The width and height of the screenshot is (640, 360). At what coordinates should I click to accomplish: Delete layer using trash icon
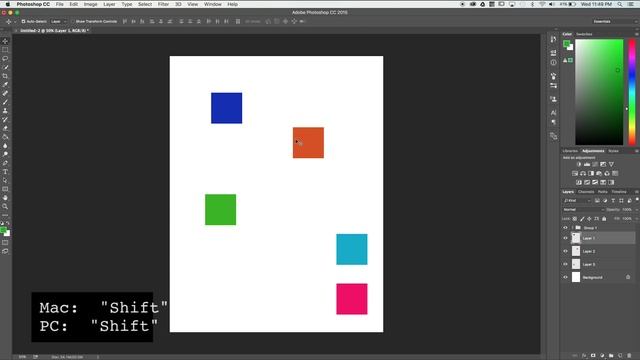click(x=629, y=356)
